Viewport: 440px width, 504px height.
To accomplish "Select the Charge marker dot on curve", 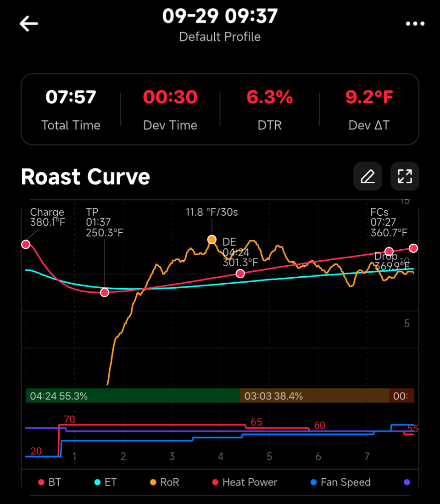I will click(26, 244).
